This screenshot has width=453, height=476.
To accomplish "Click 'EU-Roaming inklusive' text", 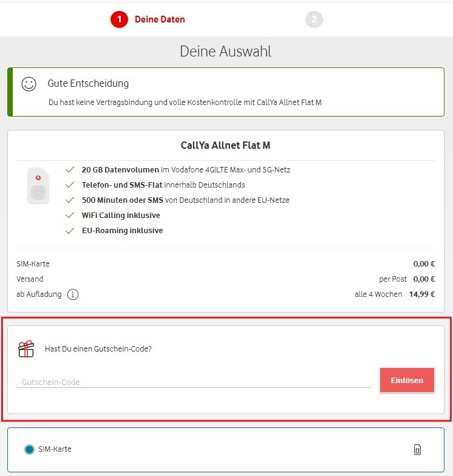I will click(x=123, y=231).
